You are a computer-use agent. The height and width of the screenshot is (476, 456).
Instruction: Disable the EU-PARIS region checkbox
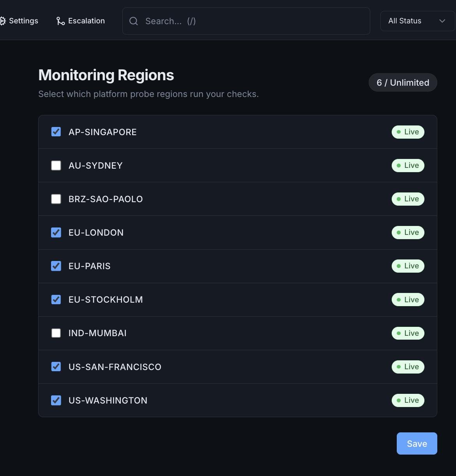56,266
